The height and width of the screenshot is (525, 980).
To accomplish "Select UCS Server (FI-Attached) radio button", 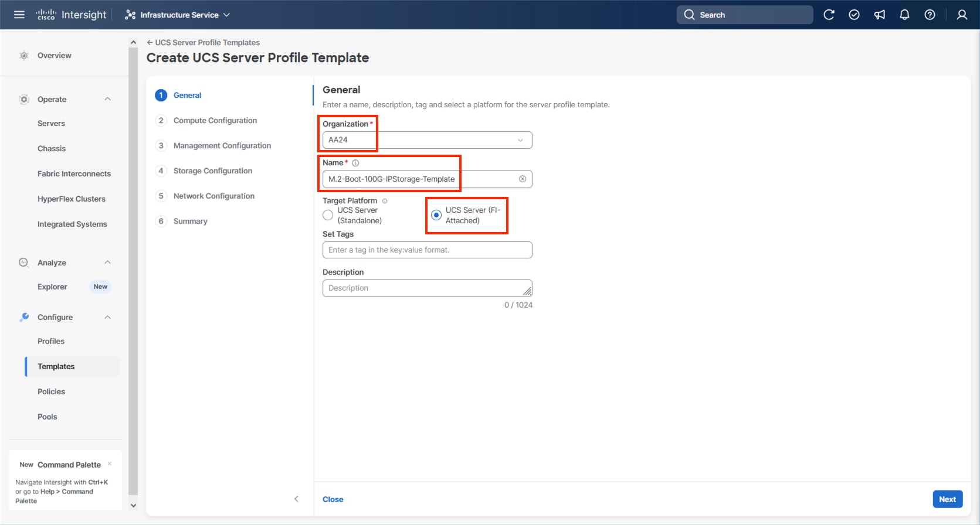I will click(x=436, y=215).
